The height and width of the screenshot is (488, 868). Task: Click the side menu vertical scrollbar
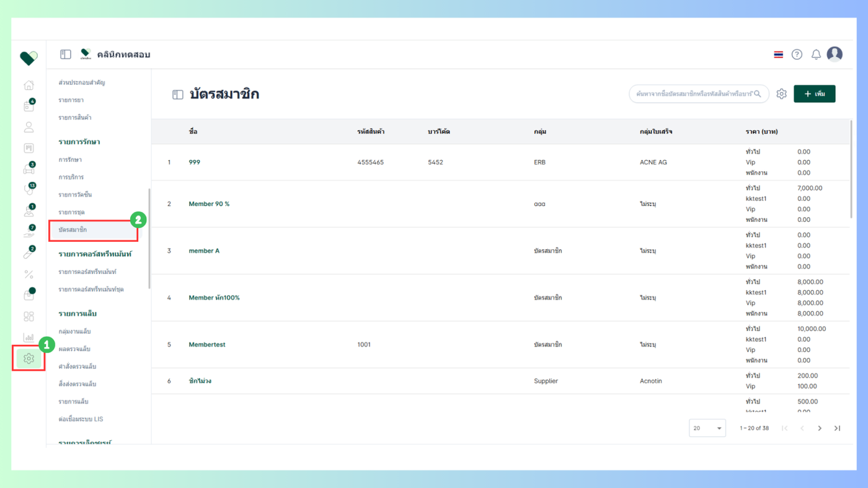coord(149,239)
